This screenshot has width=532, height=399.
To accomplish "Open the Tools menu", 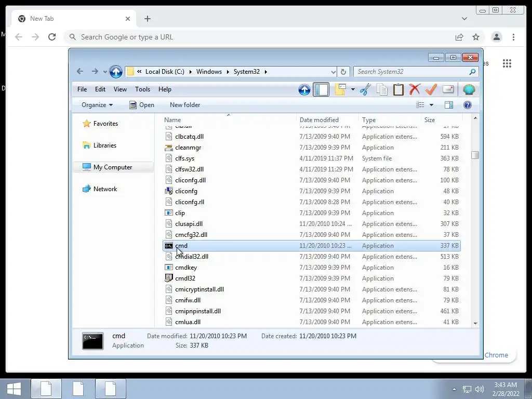I will pos(142,89).
